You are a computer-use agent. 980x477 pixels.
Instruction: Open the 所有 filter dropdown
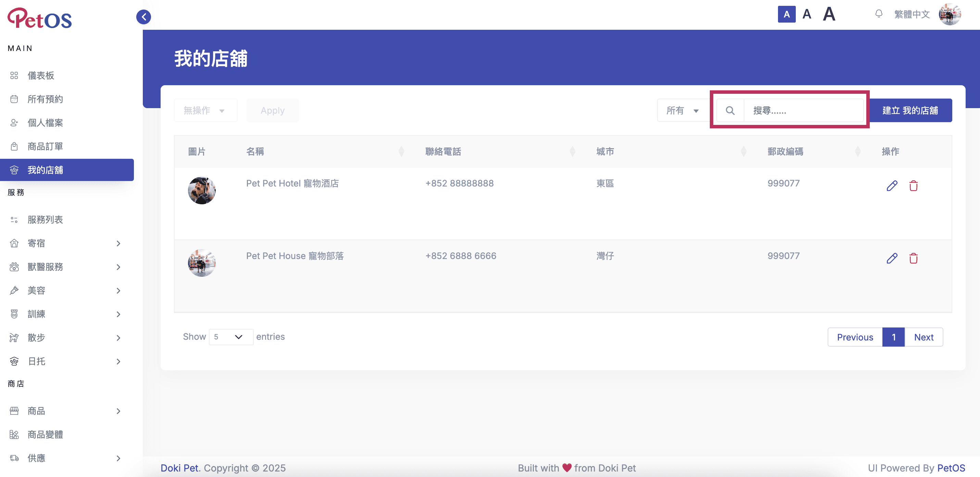683,111
